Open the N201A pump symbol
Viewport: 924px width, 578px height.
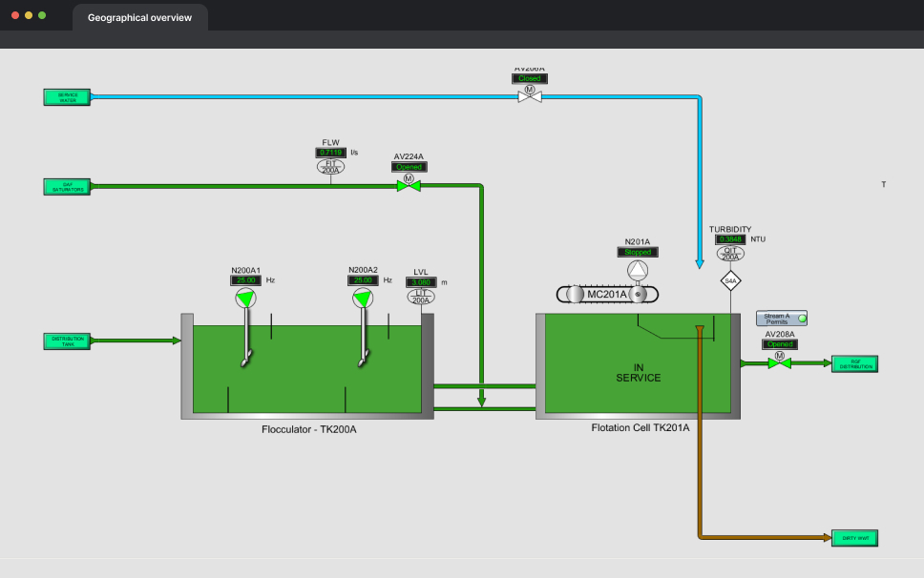click(636, 270)
